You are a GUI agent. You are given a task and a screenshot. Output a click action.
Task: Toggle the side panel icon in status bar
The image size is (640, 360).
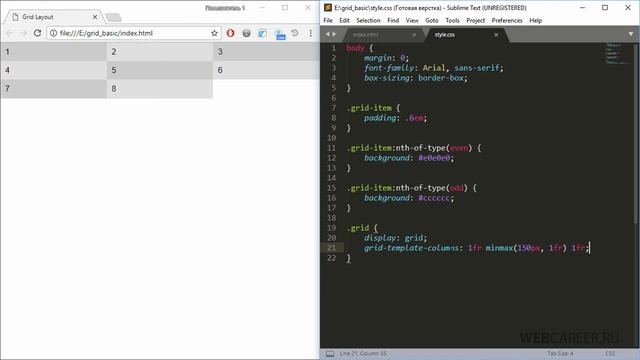click(330, 354)
